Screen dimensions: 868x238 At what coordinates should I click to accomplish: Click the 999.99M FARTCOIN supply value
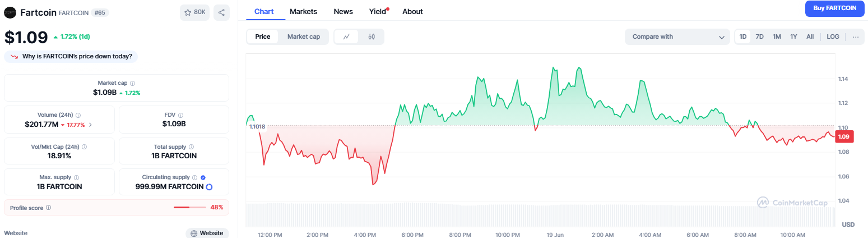169,187
